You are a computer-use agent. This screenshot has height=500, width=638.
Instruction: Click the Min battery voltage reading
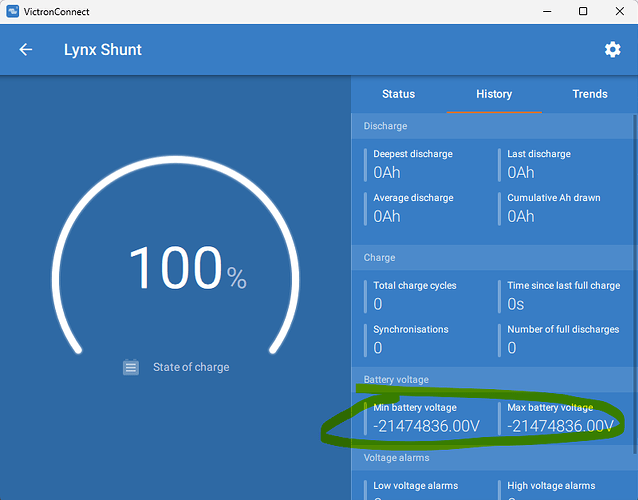tap(427, 426)
